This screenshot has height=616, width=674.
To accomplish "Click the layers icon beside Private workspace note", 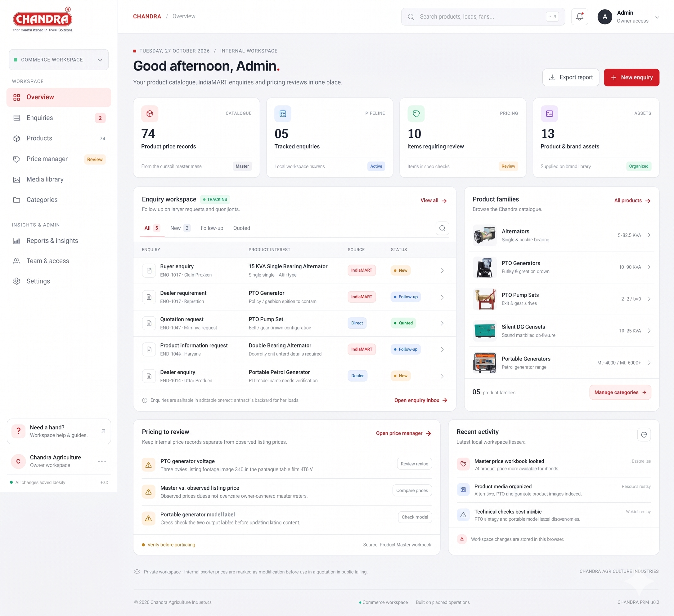I will [137, 572].
